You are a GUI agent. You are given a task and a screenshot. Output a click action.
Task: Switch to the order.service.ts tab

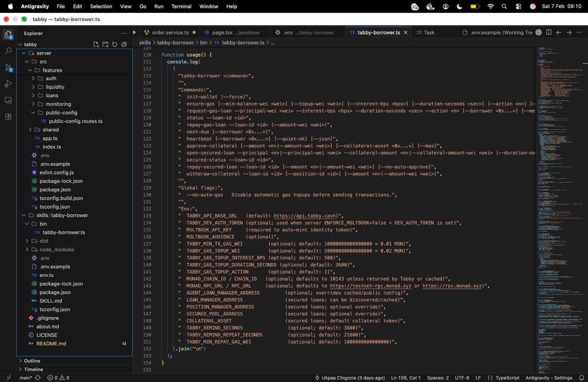pyautogui.click(x=170, y=32)
